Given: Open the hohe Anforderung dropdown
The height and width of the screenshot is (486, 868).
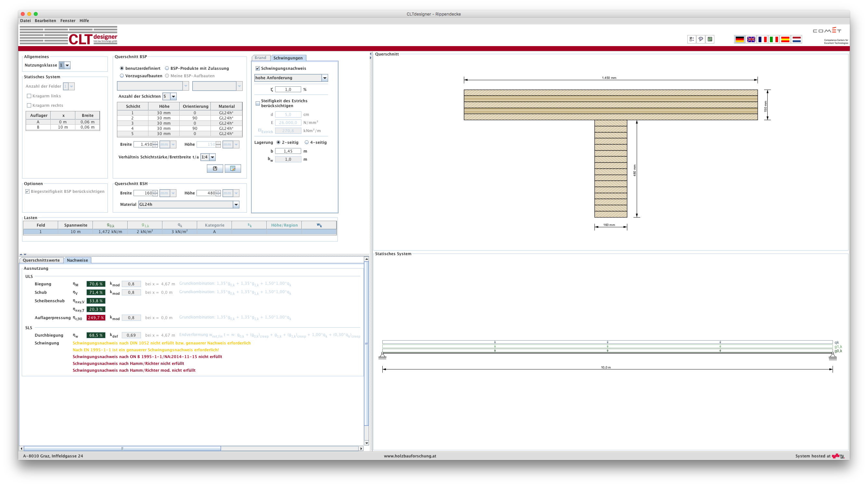Looking at the screenshot, I should click(x=325, y=78).
